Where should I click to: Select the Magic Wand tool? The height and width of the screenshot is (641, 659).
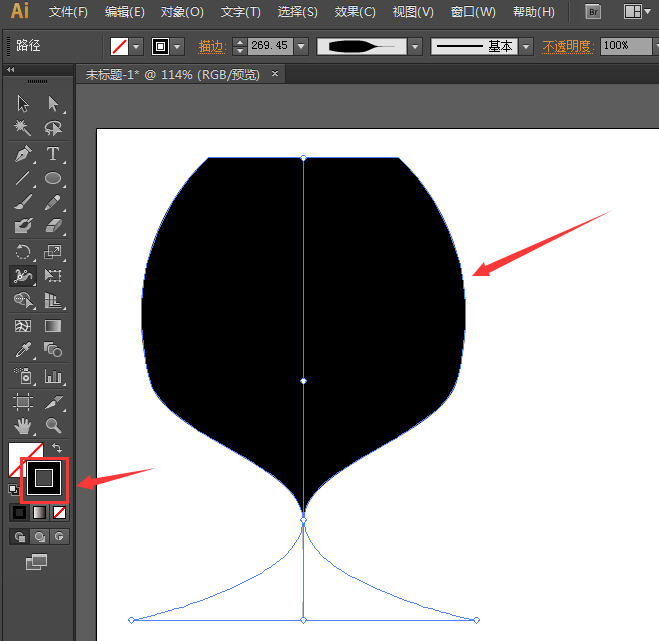[x=23, y=128]
